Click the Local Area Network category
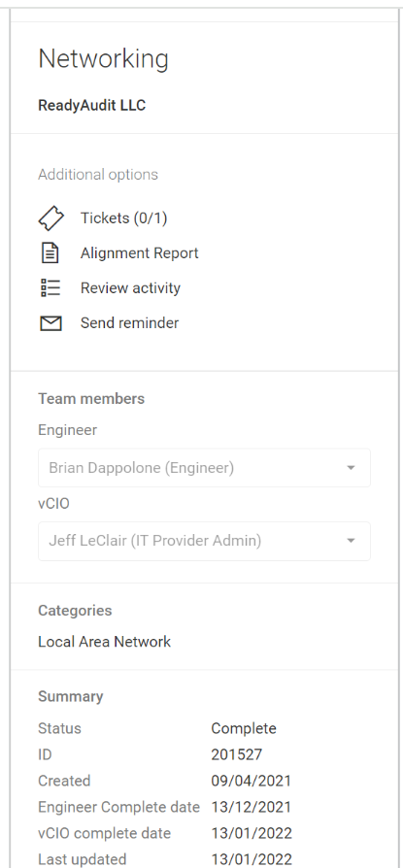 click(x=104, y=642)
